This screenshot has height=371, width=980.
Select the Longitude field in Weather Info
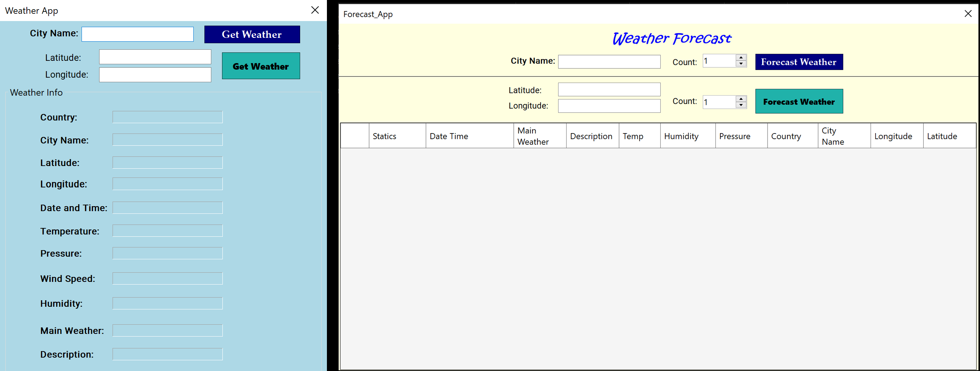167,184
